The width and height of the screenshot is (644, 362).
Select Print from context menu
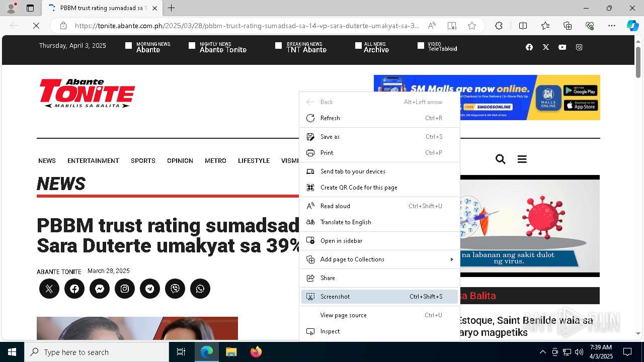pyautogui.click(x=379, y=153)
